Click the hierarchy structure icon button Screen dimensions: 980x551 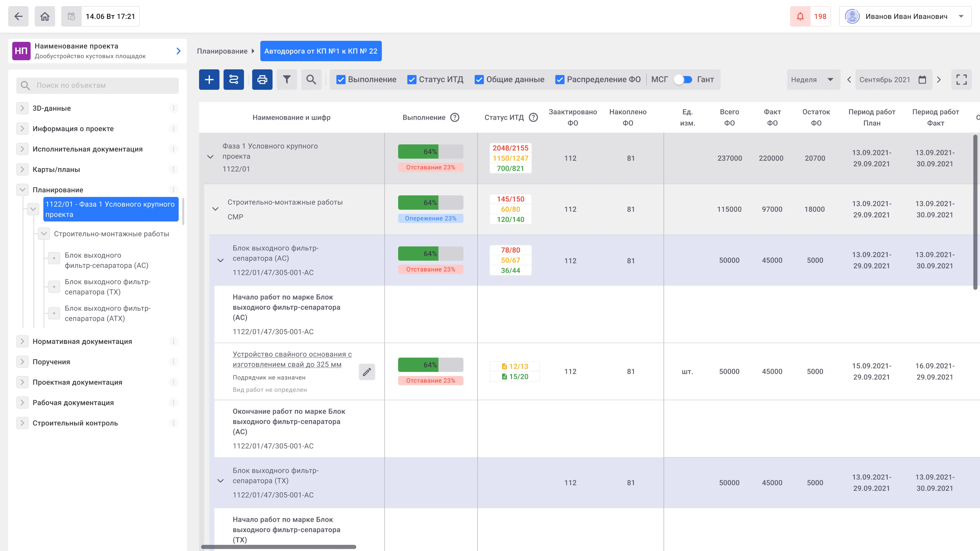click(x=234, y=79)
